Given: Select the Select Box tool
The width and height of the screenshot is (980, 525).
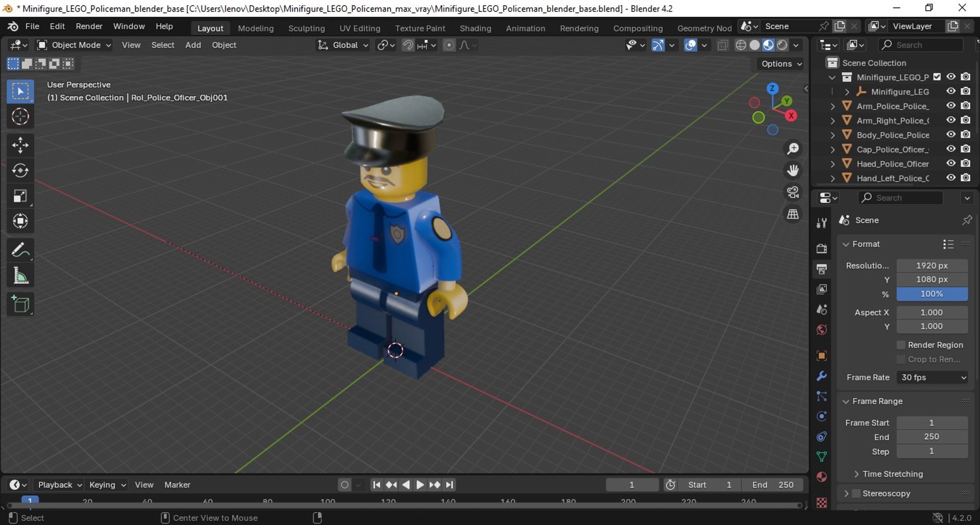Looking at the screenshot, I should (20, 92).
